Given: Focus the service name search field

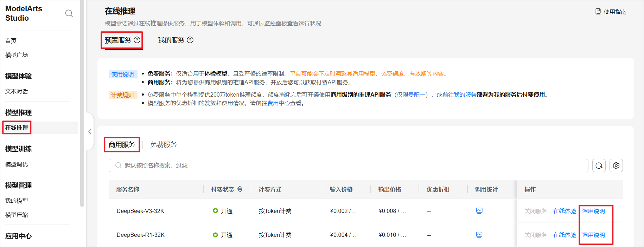Looking at the screenshot, I should click(348, 165).
